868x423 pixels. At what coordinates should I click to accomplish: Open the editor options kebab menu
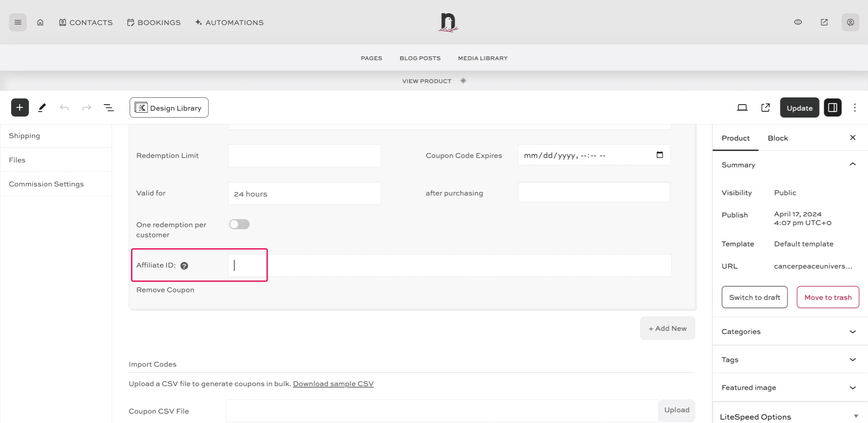[x=854, y=107]
